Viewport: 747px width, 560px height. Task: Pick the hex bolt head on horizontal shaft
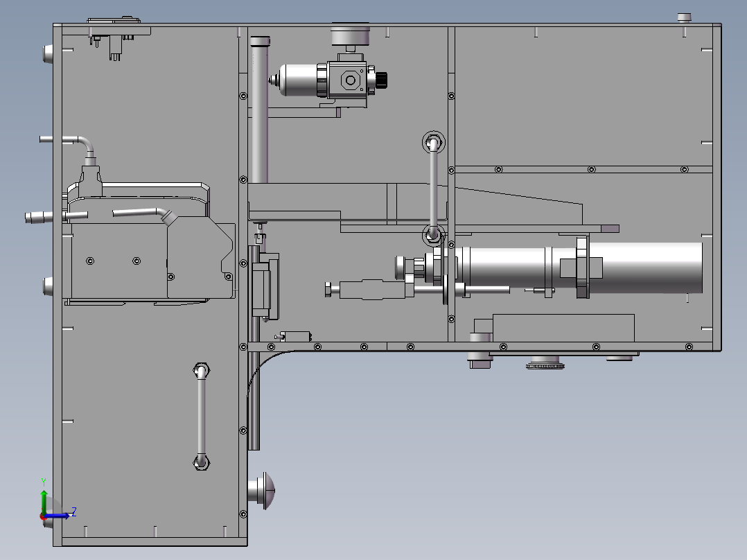(x=328, y=289)
